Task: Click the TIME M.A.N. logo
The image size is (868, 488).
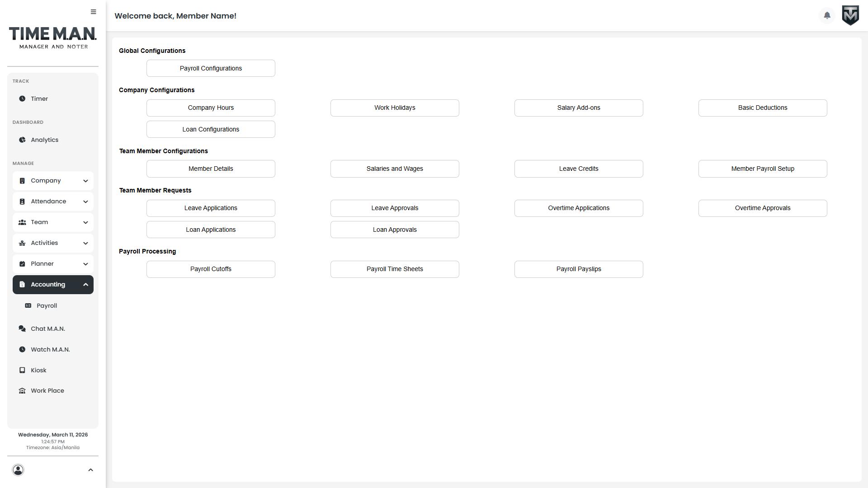Action: (x=53, y=38)
